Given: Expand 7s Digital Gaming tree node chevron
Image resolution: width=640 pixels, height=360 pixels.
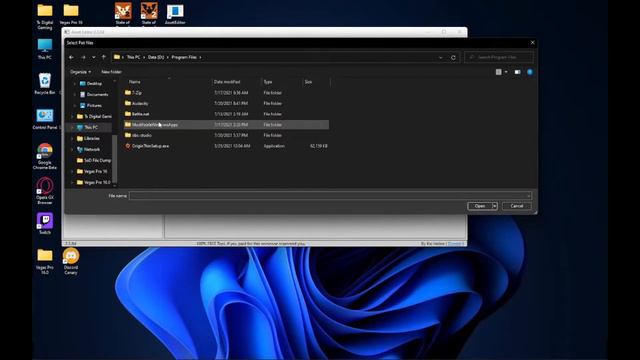Looking at the screenshot, I should coord(72,116).
